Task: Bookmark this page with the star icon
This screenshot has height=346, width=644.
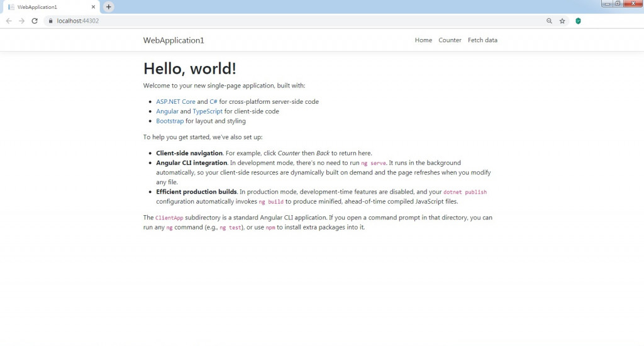Action: click(562, 21)
